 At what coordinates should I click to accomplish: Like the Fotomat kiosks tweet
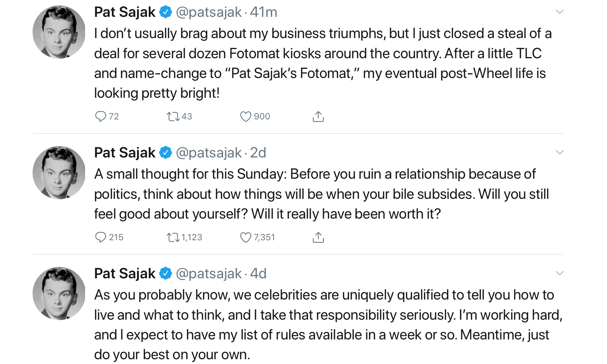pyautogui.click(x=245, y=116)
